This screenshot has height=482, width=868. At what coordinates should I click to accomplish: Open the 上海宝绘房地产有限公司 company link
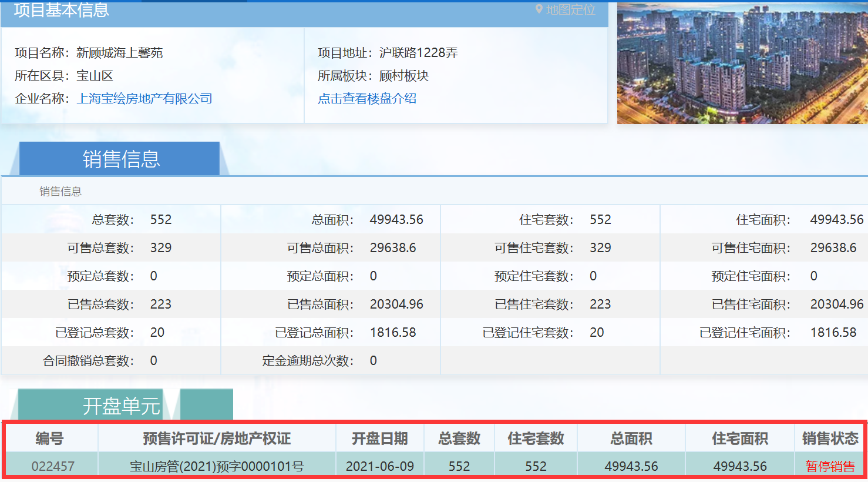click(x=144, y=99)
